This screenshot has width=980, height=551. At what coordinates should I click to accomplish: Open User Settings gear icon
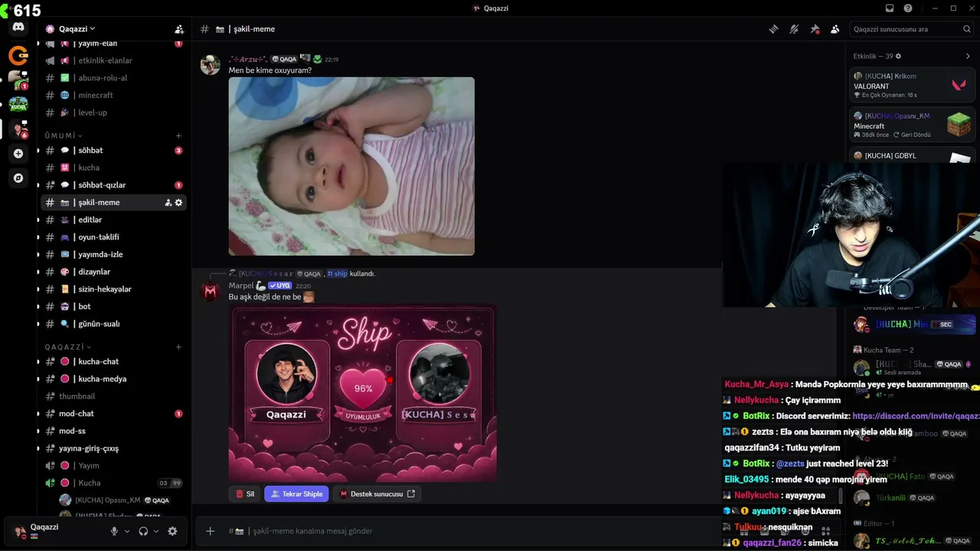point(172,531)
